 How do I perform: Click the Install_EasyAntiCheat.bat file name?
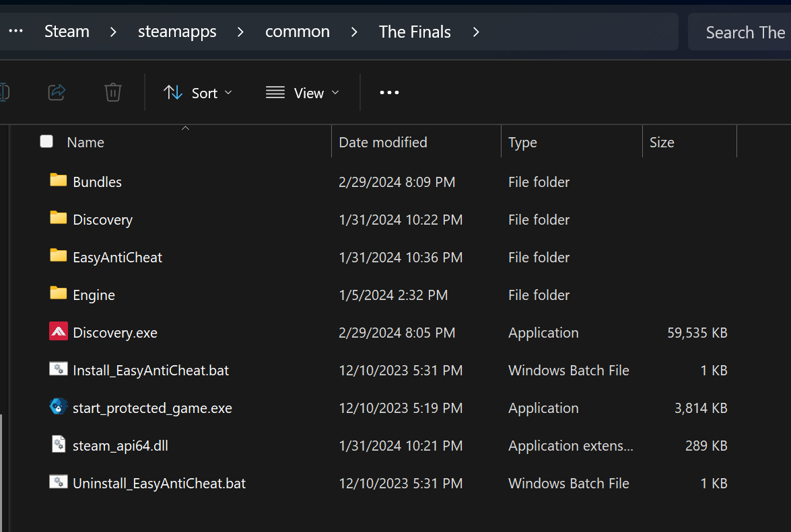[151, 371]
